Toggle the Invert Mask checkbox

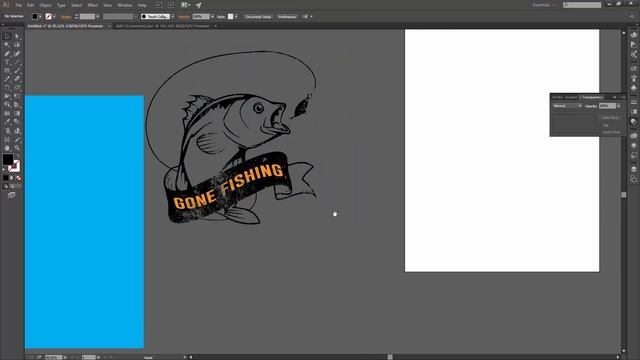(x=611, y=132)
